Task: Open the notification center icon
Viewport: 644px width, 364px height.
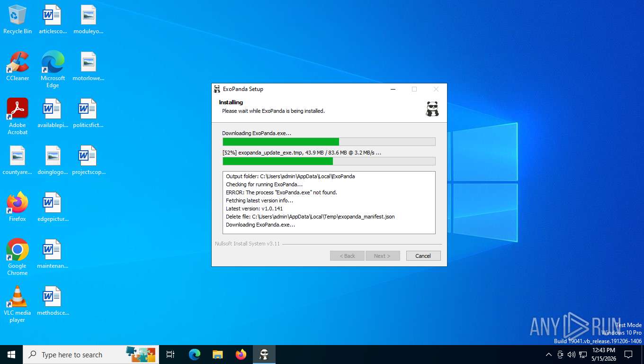Action: click(x=628, y=355)
